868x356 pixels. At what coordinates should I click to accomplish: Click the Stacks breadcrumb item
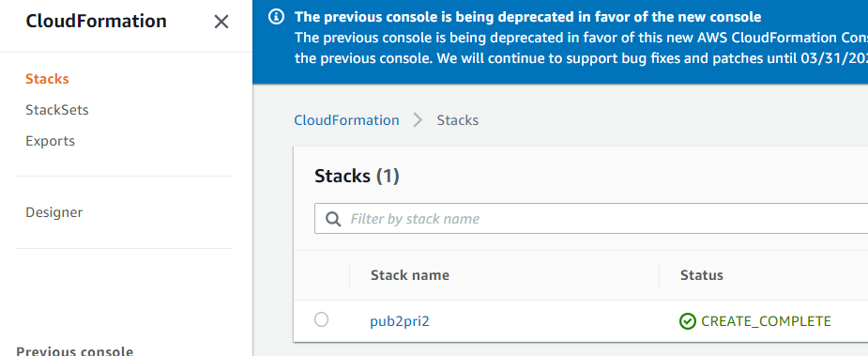coord(458,120)
